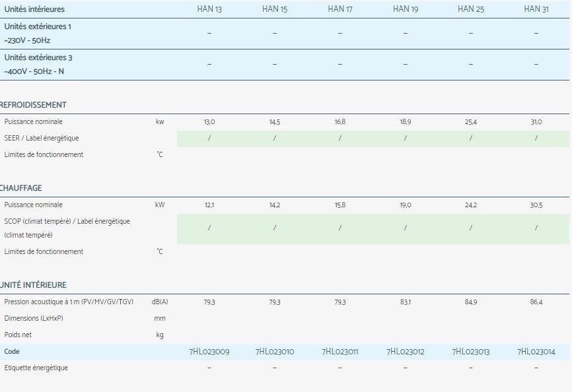572x392 pixels.
Task: Open product code 7HL023010
Action: pyautogui.click(x=275, y=352)
